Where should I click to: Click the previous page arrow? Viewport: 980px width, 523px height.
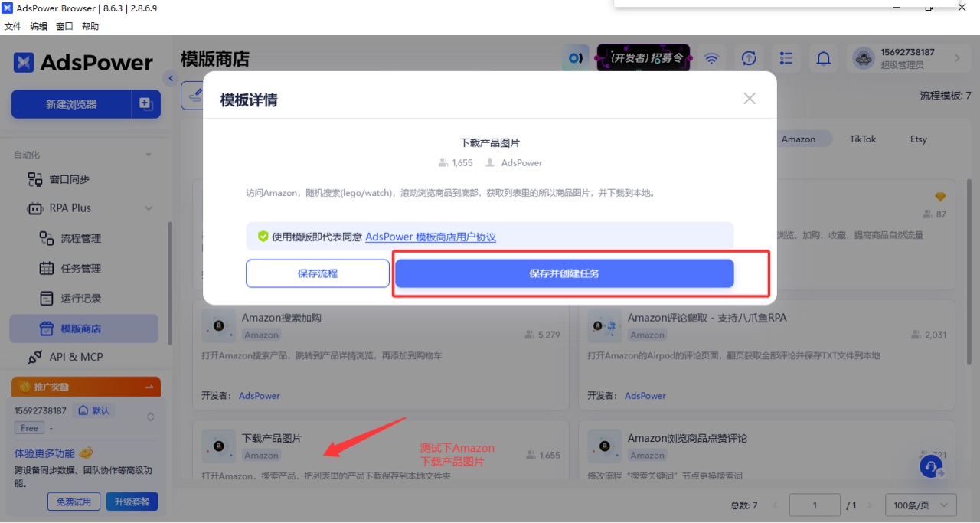pyautogui.click(x=774, y=505)
